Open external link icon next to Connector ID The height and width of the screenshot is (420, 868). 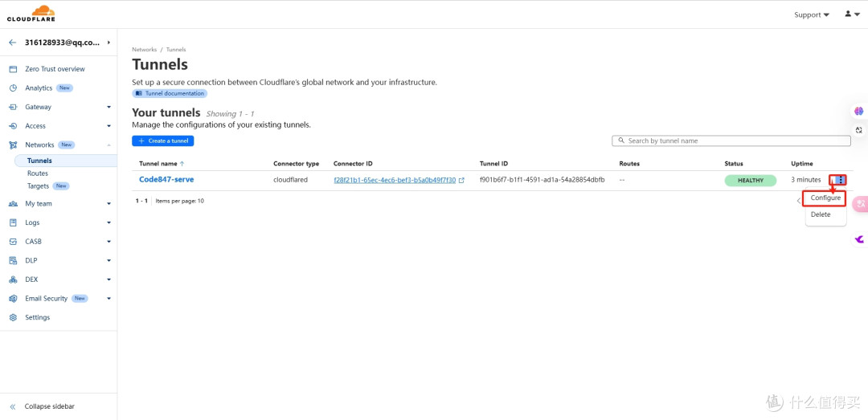click(x=461, y=181)
